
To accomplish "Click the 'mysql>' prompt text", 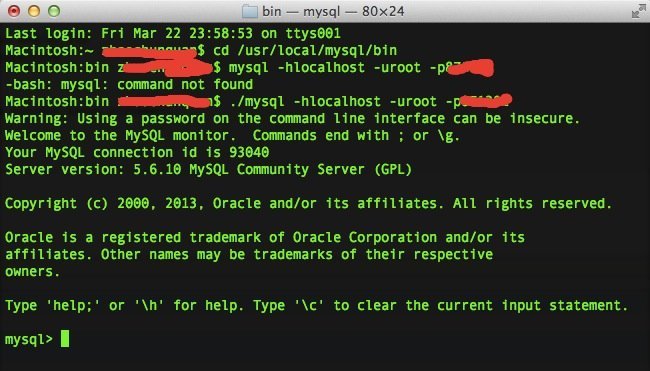I will point(29,339).
